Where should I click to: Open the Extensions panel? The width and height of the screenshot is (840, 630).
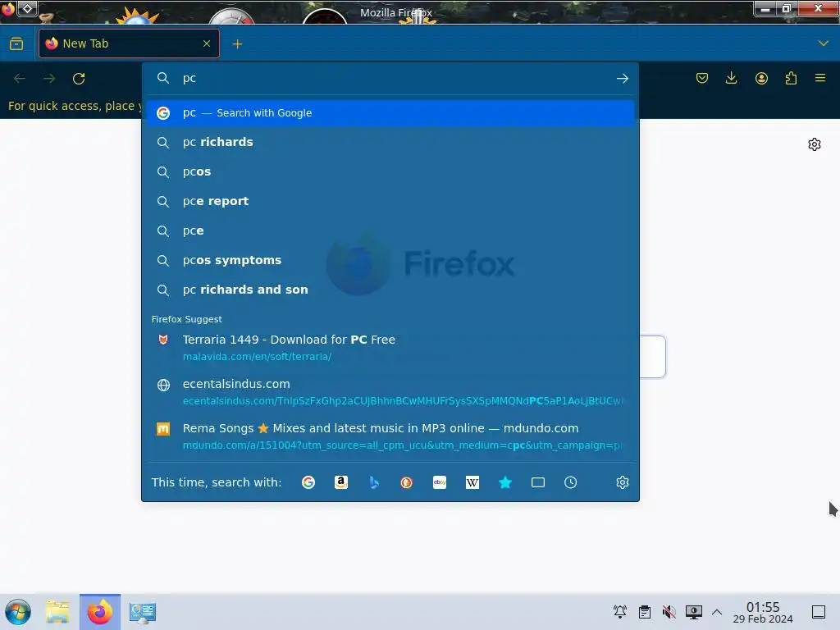coord(791,78)
